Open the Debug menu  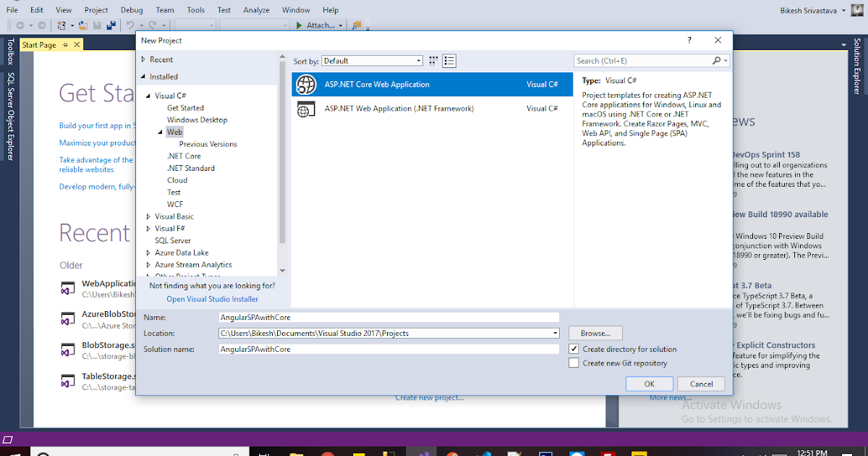click(x=132, y=9)
